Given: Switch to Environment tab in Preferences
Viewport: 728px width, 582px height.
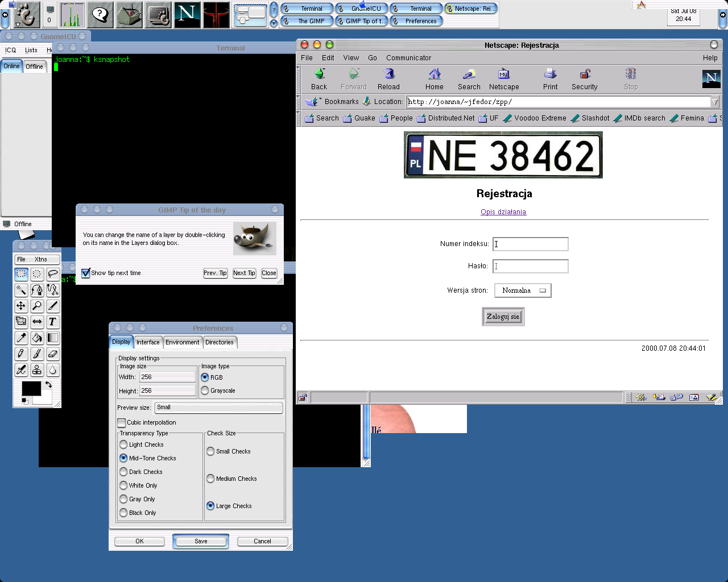Looking at the screenshot, I should click(183, 342).
